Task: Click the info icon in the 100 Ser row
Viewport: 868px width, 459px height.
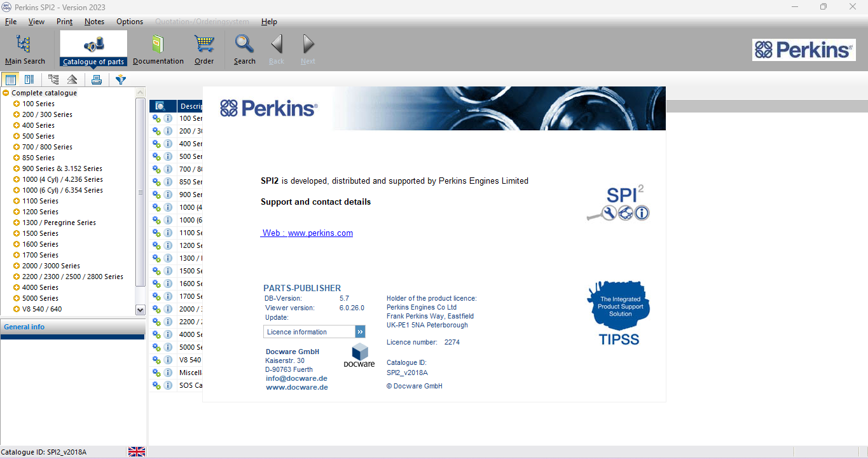Action: [168, 118]
